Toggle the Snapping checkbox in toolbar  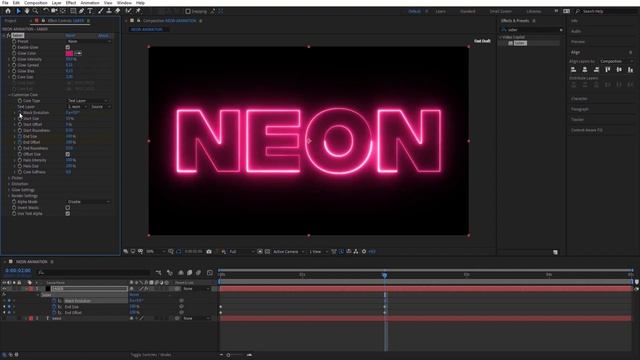point(188,11)
